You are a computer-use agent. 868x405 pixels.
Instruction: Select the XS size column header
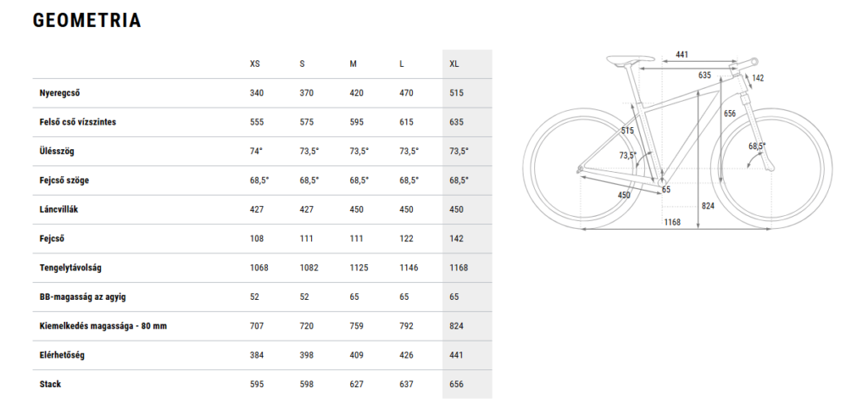[x=255, y=64]
